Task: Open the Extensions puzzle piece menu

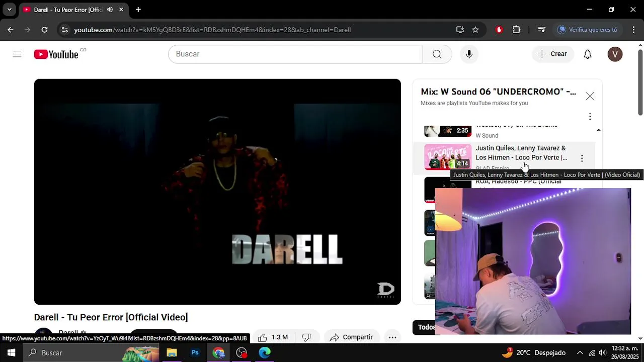Action: pyautogui.click(x=516, y=30)
